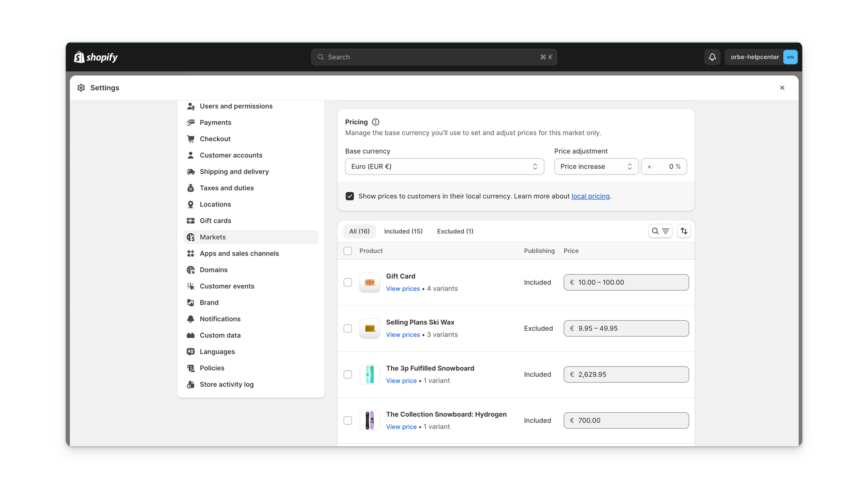Viewport: 868px width, 488px height.
Task: Click the Settings gear icon
Action: pyautogui.click(x=81, y=88)
